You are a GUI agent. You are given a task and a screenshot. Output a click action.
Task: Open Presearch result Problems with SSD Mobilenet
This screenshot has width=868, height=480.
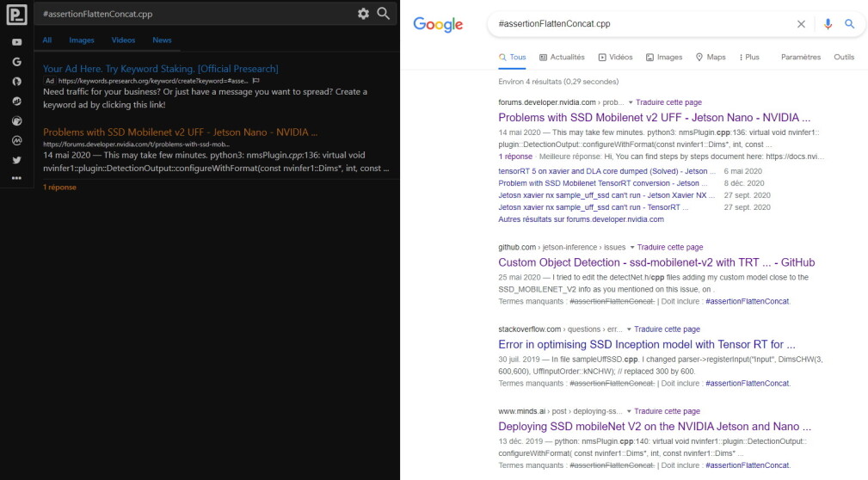pos(180,132)
